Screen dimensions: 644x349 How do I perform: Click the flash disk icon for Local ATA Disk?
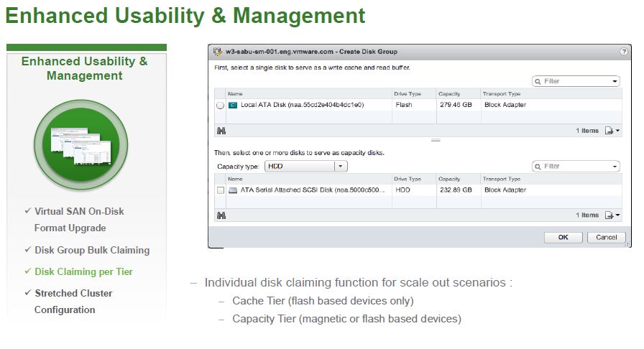(233, 105)
